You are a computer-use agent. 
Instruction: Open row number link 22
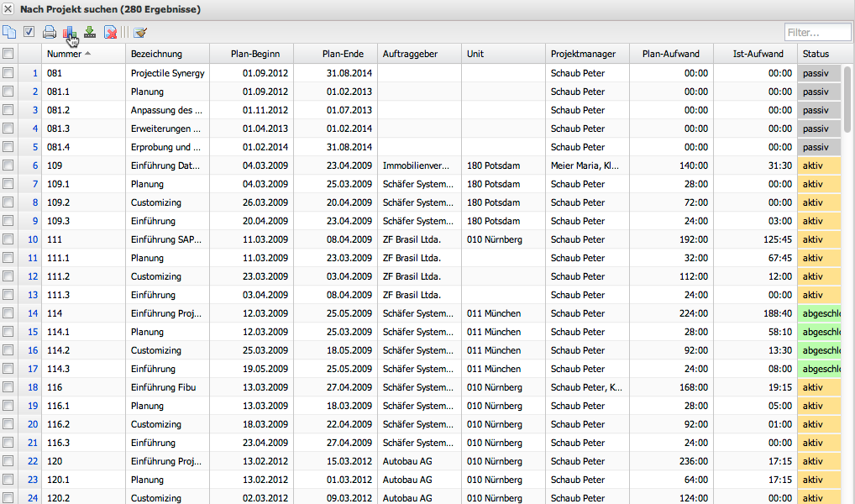click(x=33, y=461)
